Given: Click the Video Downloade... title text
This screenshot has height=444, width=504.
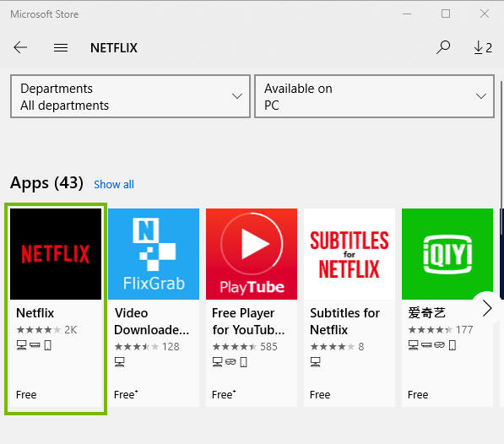Looking at the screenshot, I should point(151,322).
